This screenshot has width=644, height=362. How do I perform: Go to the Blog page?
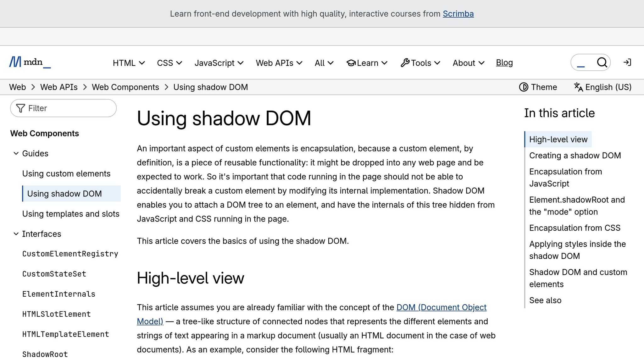click(504, 63)
